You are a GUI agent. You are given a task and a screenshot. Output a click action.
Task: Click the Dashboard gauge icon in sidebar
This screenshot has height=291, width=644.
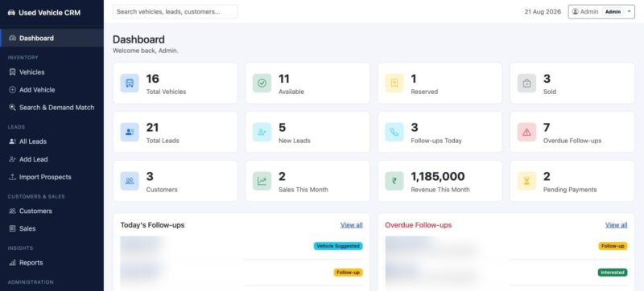click(x=12, y=38)
